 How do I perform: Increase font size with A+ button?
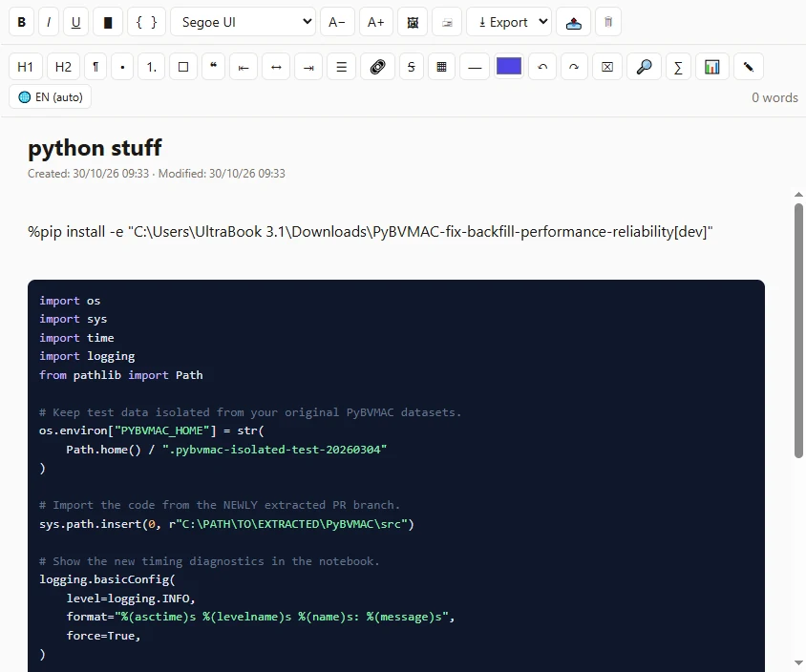click(x=375, y=22)
